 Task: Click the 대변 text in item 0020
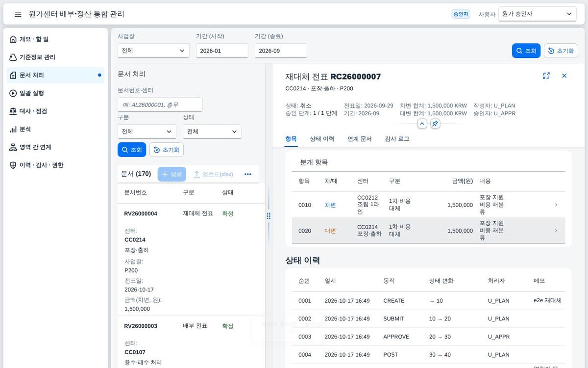click(330, 231)
